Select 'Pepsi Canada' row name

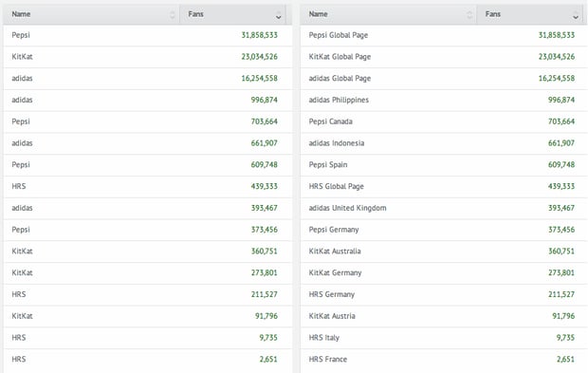(x=330, y=121)
